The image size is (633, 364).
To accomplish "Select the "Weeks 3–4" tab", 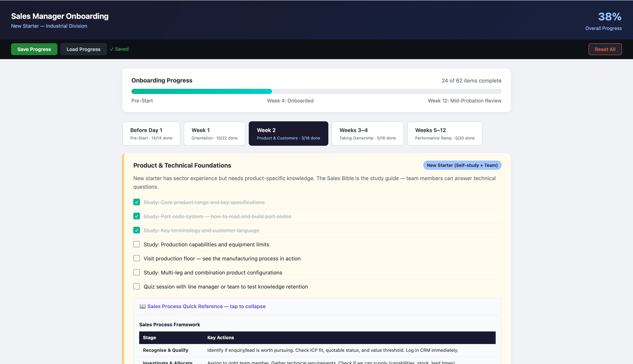I will pos(367,133).
